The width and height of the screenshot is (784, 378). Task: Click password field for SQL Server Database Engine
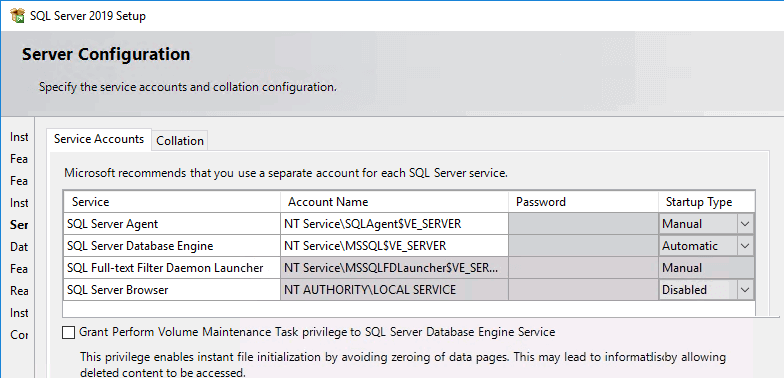coord(584,246)
